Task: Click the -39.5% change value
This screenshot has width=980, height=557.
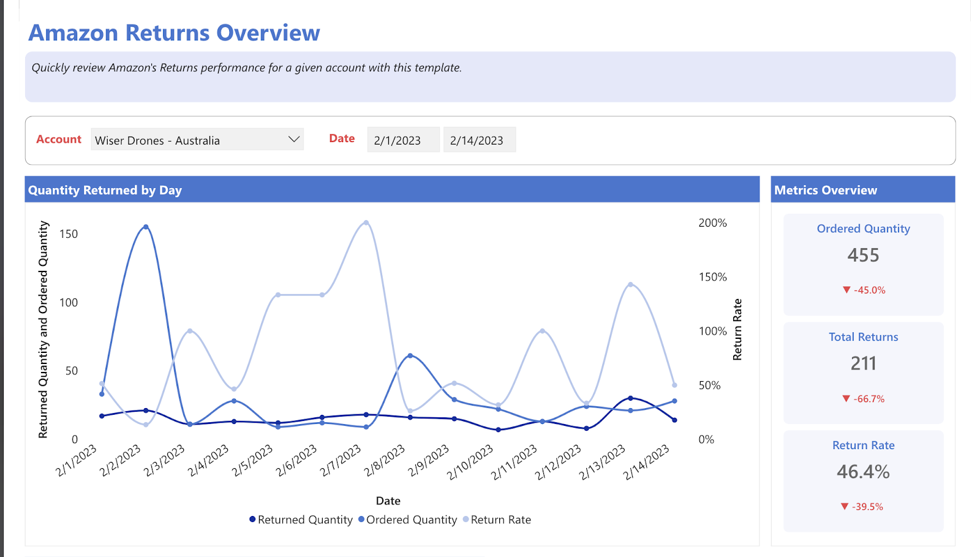Action: pos(868,507)
